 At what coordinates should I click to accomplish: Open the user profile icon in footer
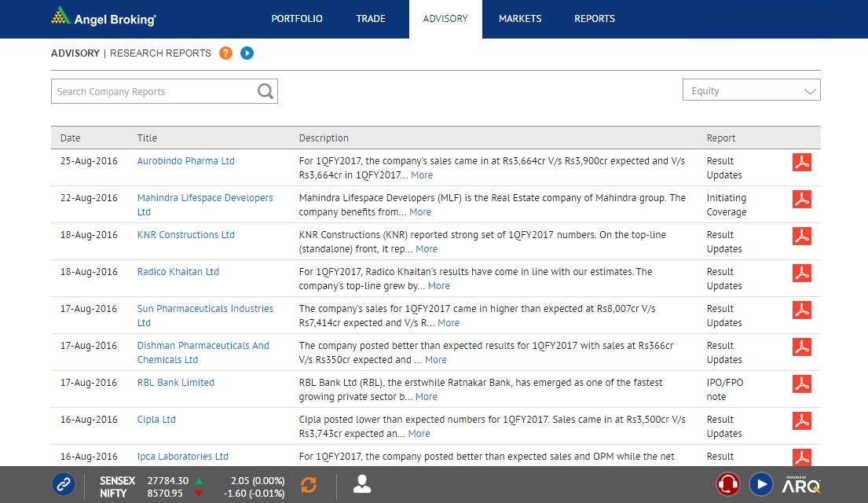362,484
